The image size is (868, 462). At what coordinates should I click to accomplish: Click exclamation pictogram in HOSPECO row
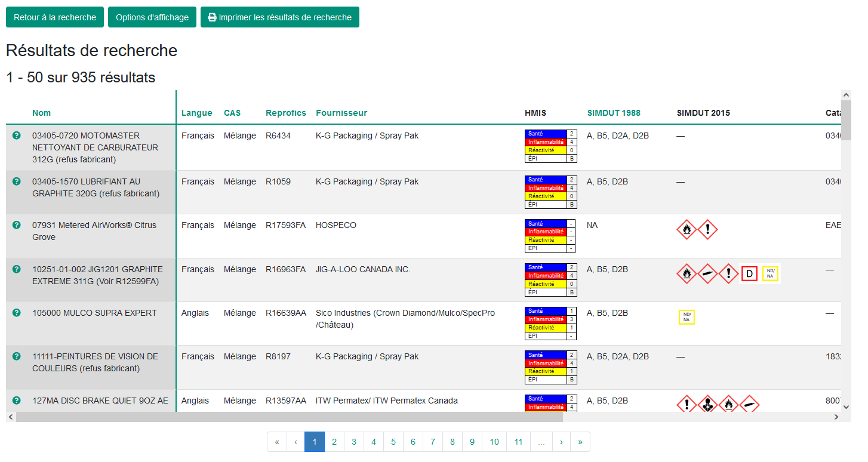(x=707, y=229)
